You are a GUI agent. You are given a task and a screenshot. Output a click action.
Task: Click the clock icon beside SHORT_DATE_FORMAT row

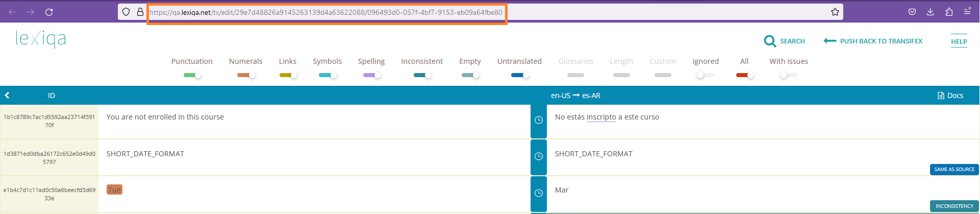pos(538,156)
